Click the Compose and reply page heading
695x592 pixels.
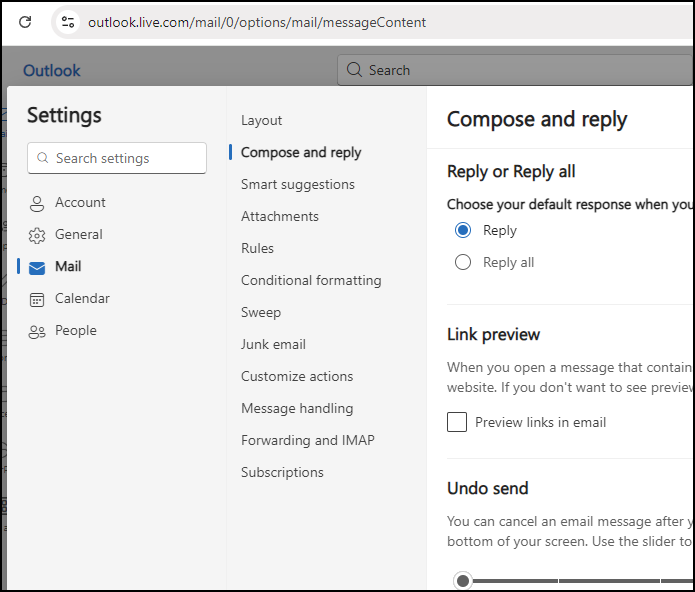pyautogui.click(x=537, y=119)
